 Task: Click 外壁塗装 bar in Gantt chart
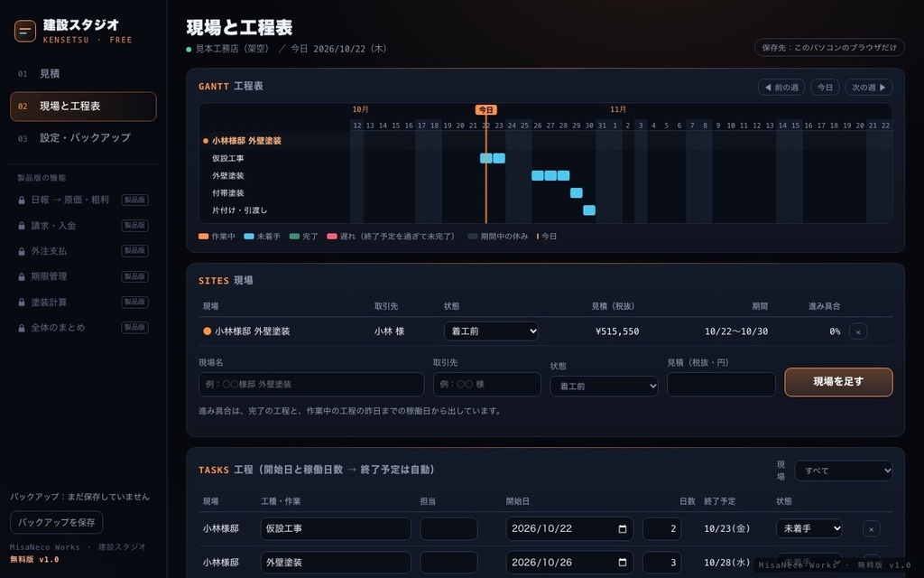point(550,176)
